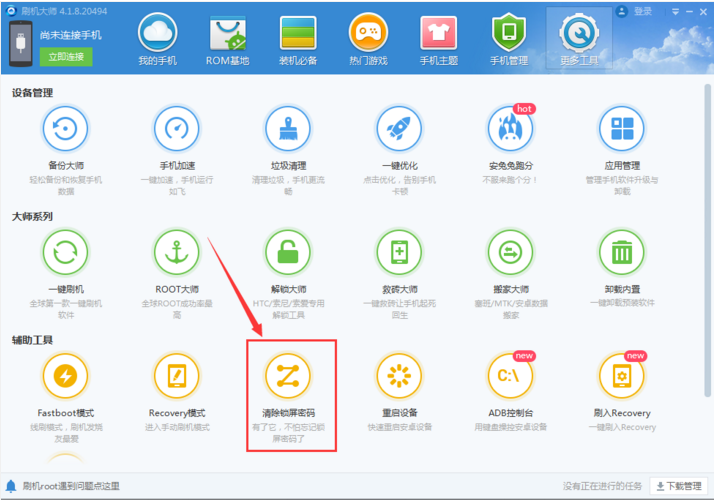
Task: Click the notification bell icon
Action: point(11,486)
